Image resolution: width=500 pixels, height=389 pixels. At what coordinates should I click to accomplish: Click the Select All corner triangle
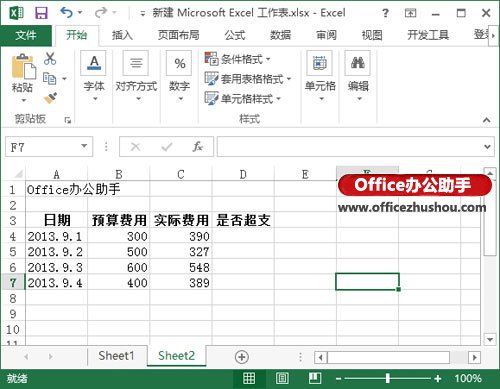[x=18, y=174]
